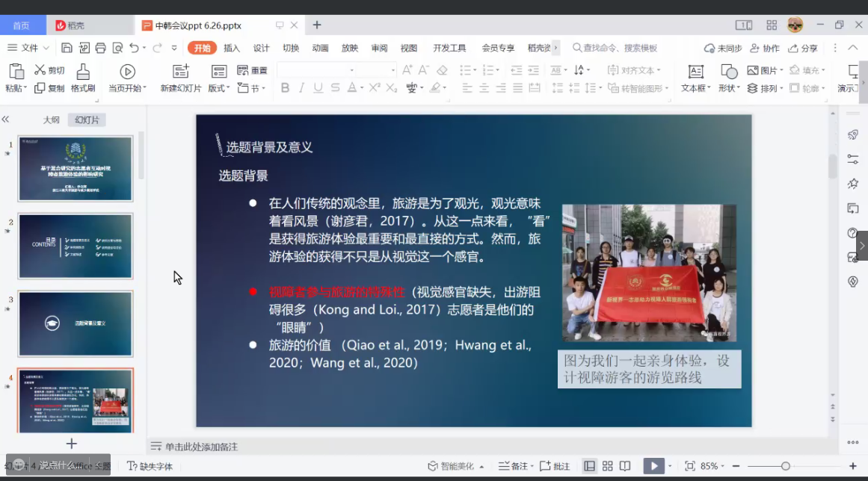Click the 查找命令、搜索模板 search field
Viewport: 868px width, 481px height.
pos(615,48)
